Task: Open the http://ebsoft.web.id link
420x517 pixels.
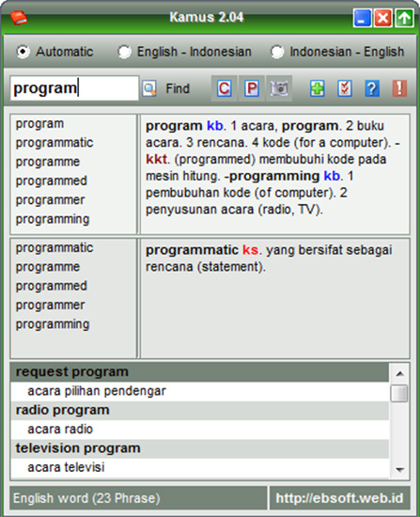Action: 339,498
